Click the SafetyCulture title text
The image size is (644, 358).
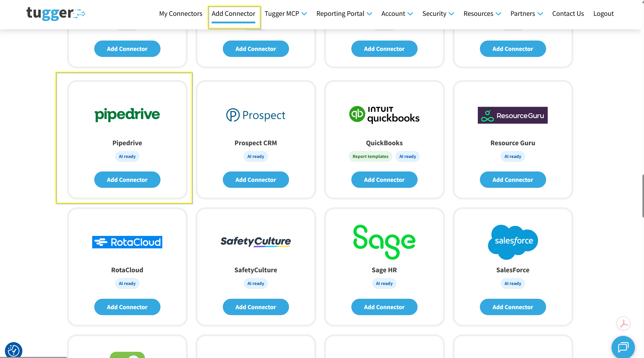[x=256, y=270]
